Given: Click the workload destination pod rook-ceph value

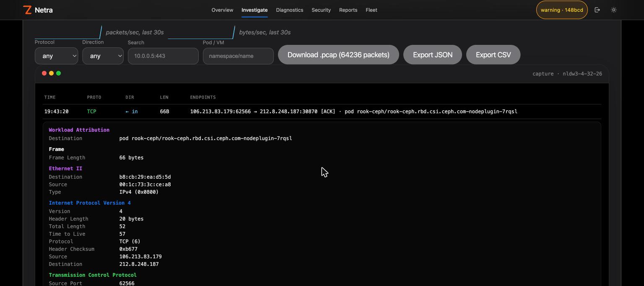Looking at the screenshot, I should (206, 138).
